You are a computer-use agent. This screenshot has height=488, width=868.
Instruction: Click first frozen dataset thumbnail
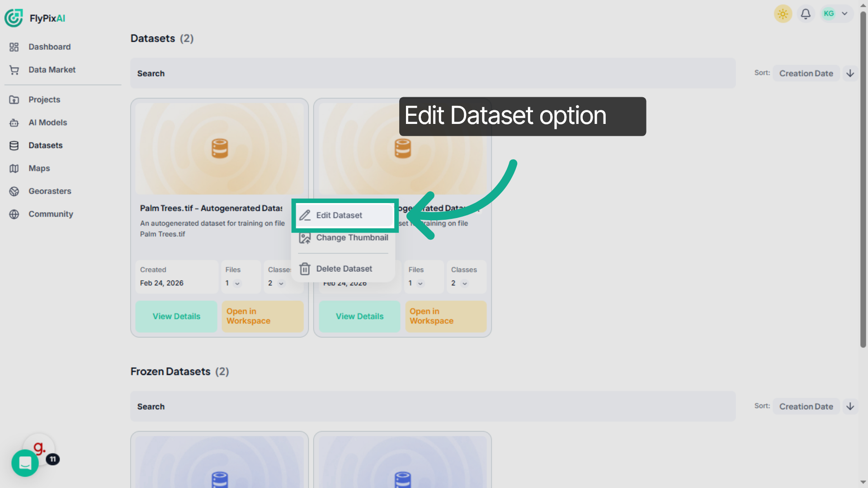point(220,462)
